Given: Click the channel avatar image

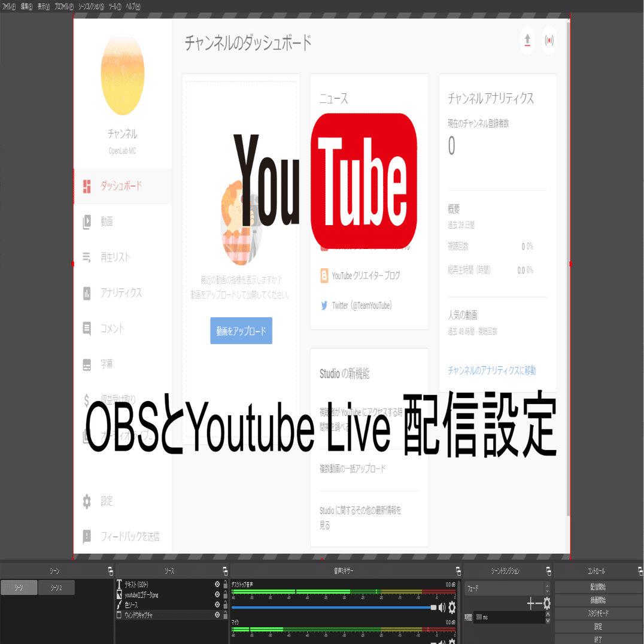Looking at the screenshot, I should (122, 74).
